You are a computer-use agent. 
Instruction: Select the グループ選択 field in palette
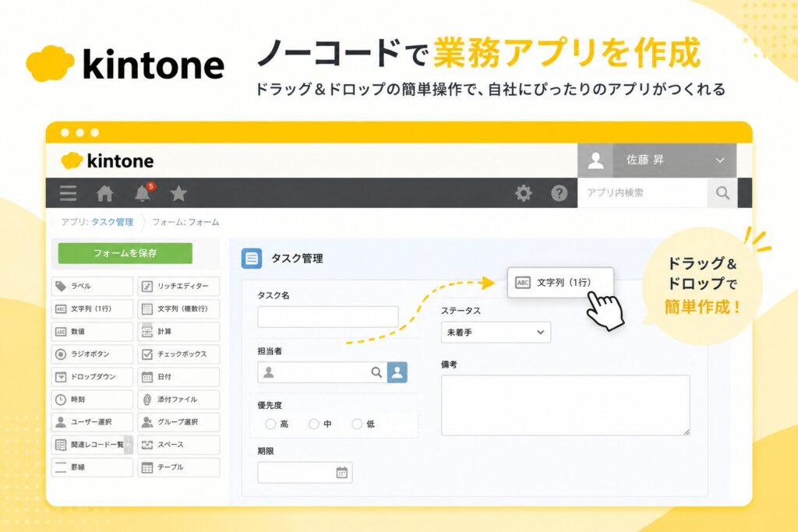(178, 422)
